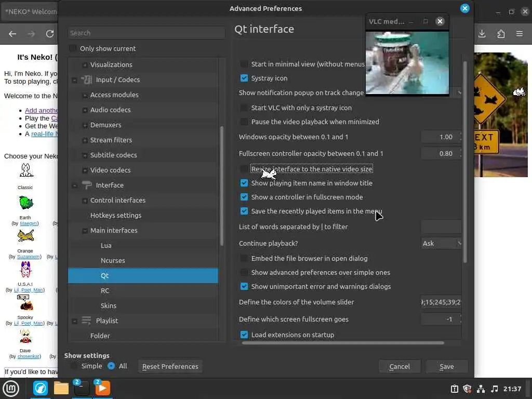Expand the Audio codecs tree node
This screenshot has width=532, height=399.
coord(85,110)
